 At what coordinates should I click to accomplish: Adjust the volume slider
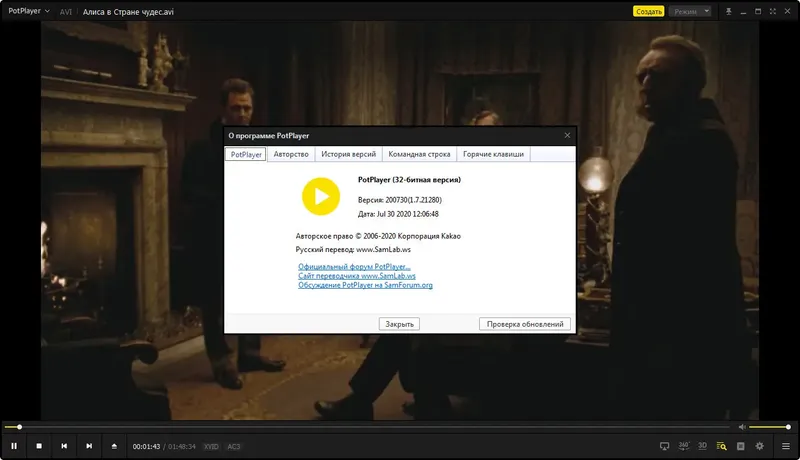click(769, 427)
